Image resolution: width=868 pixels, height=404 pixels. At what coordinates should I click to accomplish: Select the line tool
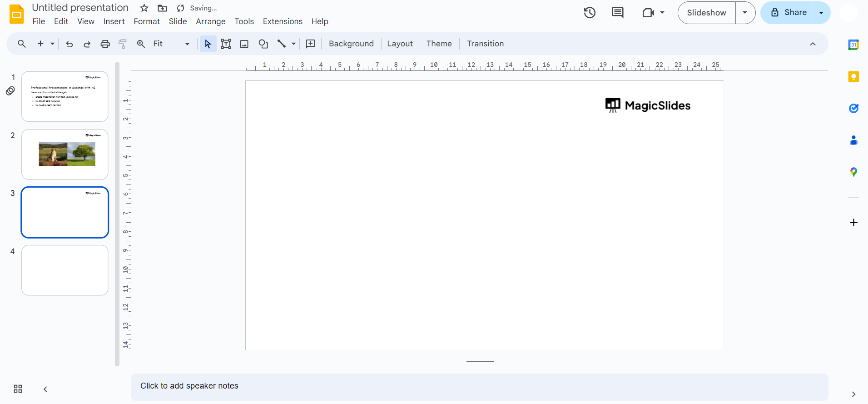pyautogui.click(x=282, y=44)
